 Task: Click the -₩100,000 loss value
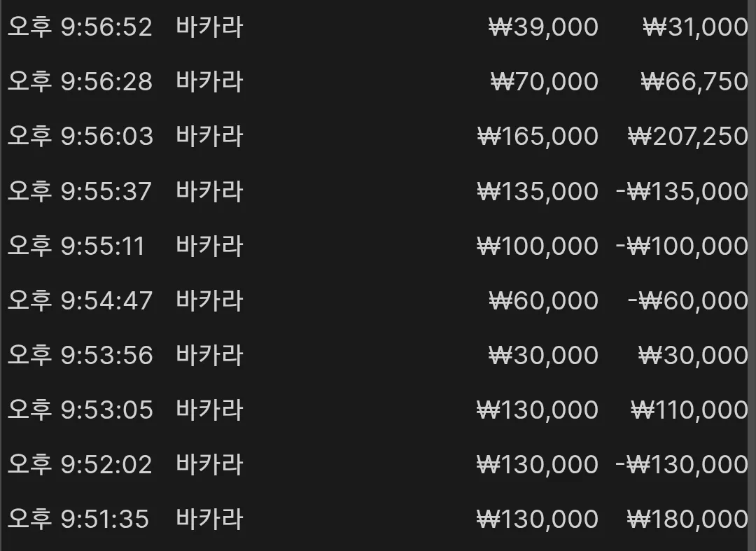click(682, 246)
